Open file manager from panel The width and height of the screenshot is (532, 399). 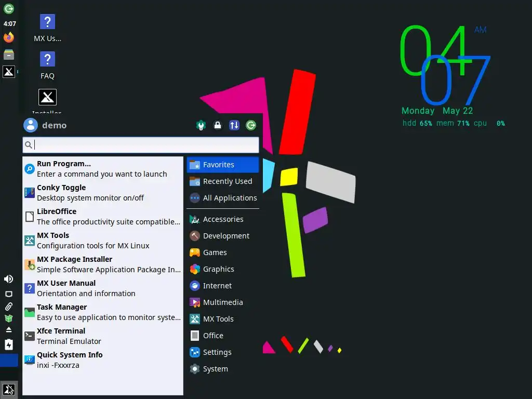[x=9, y=54]
